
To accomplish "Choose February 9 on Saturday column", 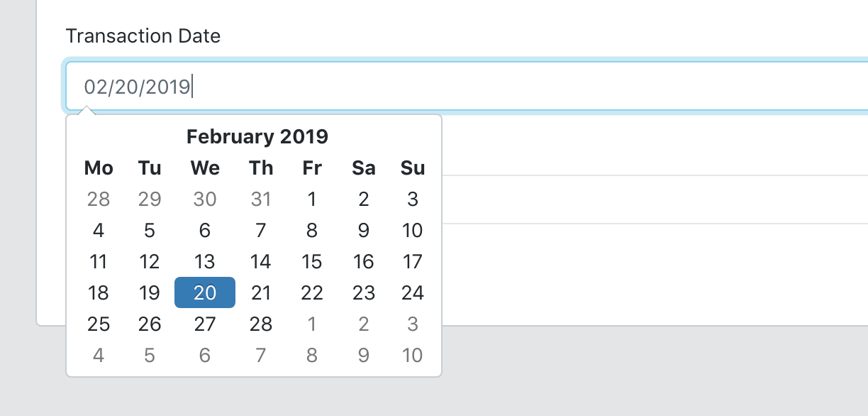I will 363,230.
